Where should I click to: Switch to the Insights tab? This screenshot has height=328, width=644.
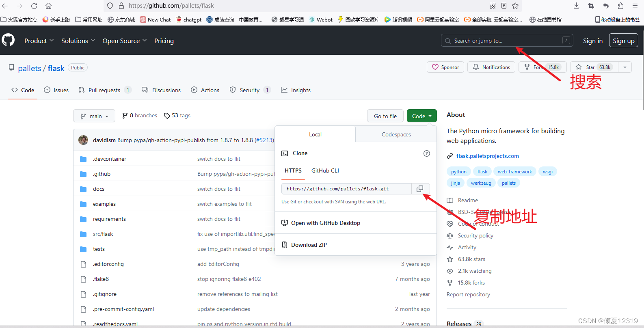(x=296, y=90)
